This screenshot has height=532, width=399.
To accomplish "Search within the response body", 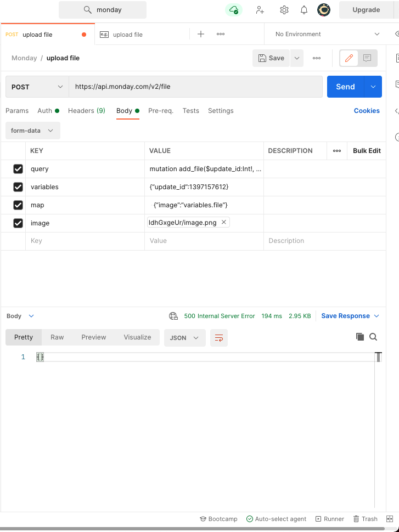I will pyautogui.click(x=373, y=337).
